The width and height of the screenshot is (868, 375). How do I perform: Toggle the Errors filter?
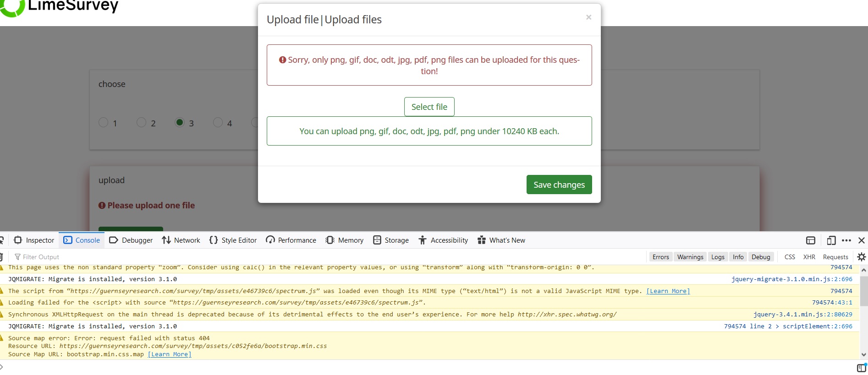pyautogui.click(x=661, y=257)
